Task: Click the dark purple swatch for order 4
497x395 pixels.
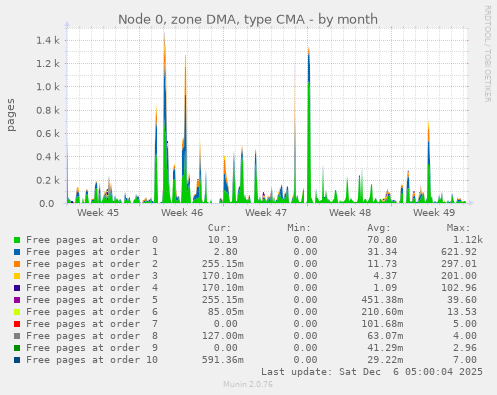Action: click(17, 288)
